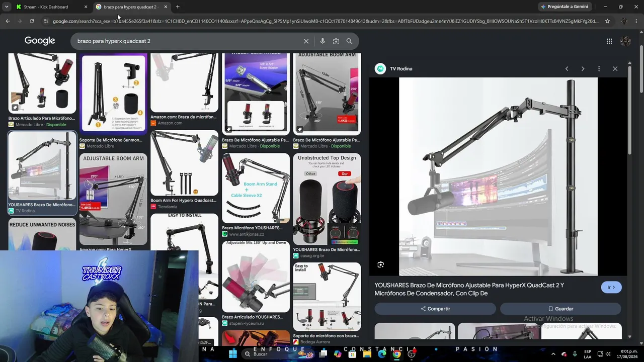The image size is (644, 362).
Task: Open Microsoft Store from the taskbar
Action: (352, 354)
